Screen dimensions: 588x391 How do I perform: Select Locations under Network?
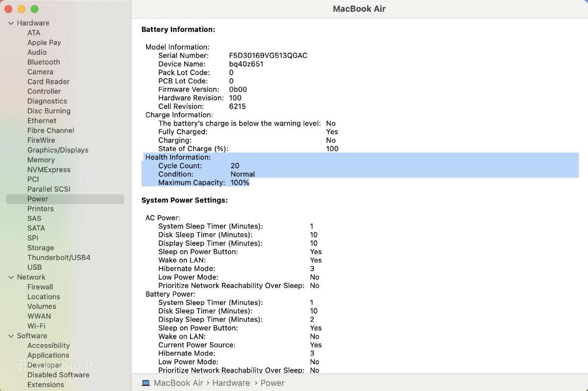click(x=44, y=297)
